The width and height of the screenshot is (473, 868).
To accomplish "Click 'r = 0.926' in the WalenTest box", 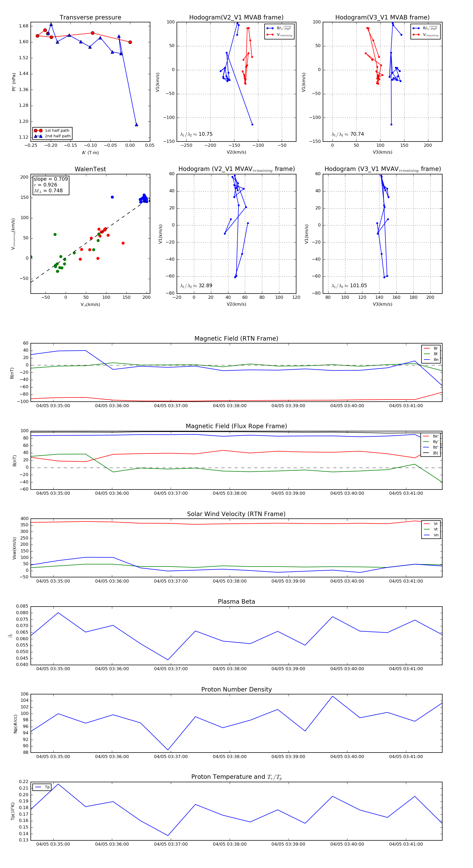I will coord(45,185).
